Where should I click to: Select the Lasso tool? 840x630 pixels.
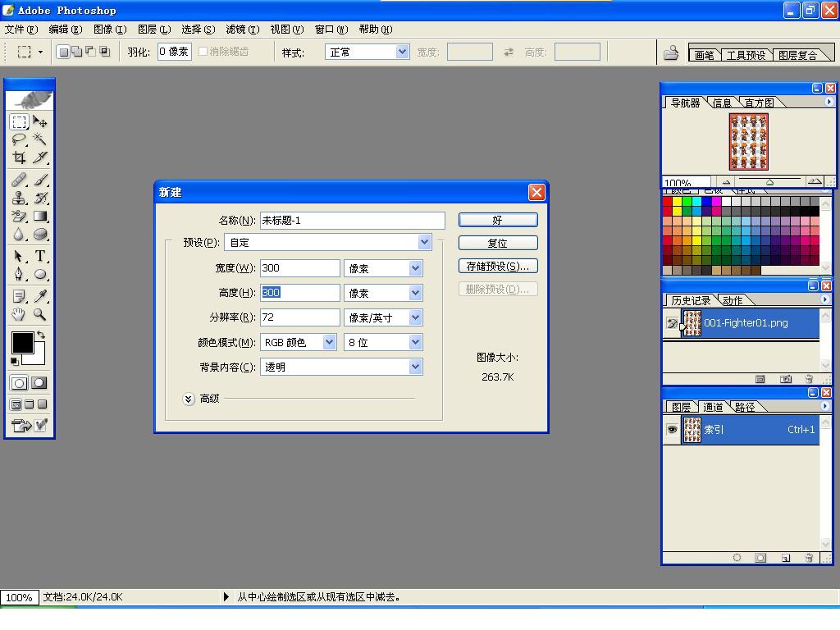point(20,139)
